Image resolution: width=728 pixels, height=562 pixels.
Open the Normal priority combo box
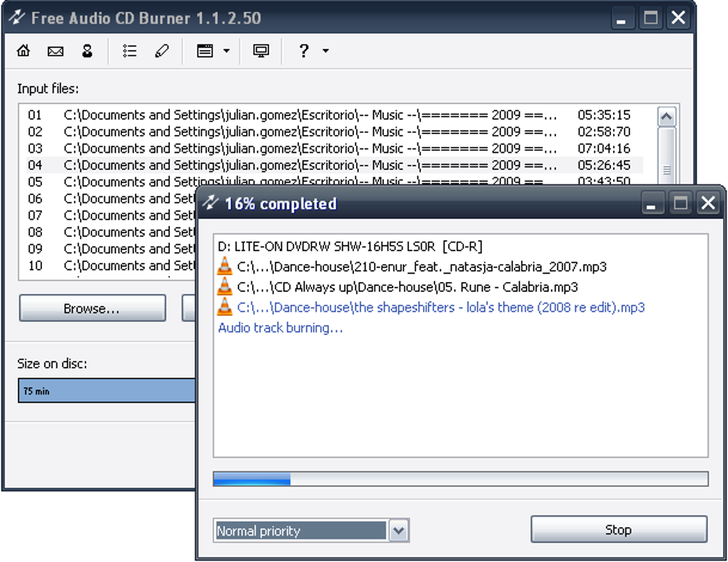click(311, 531)
